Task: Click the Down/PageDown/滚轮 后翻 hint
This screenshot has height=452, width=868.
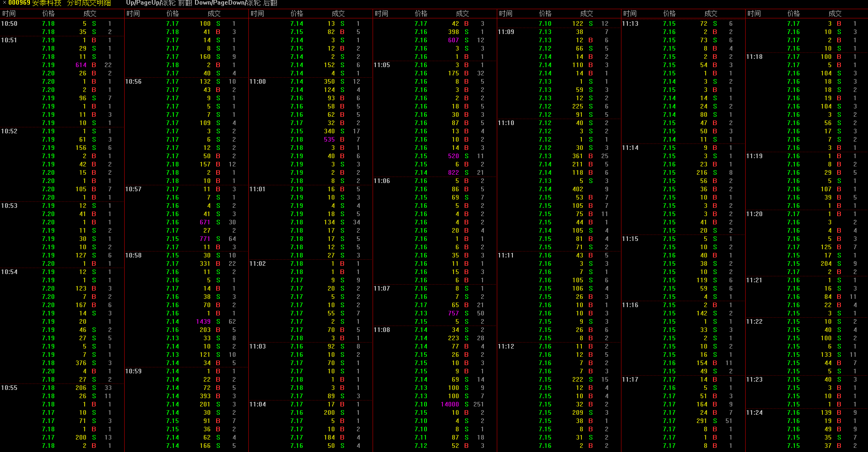Action: coord(236,3)
